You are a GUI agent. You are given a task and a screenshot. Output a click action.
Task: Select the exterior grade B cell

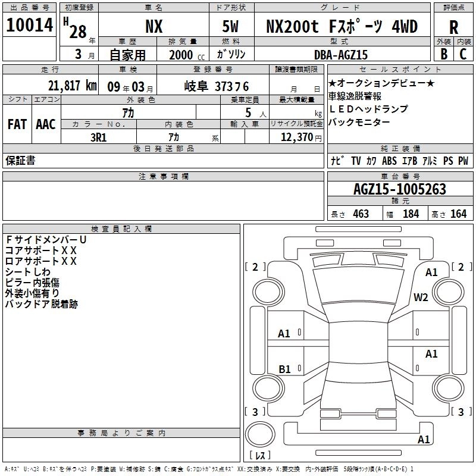click(443, 54)
